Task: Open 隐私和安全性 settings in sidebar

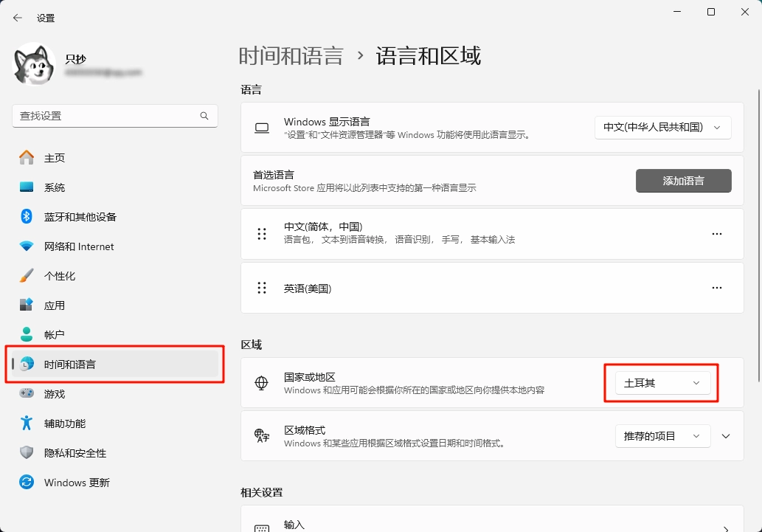Action: [75, 453]
